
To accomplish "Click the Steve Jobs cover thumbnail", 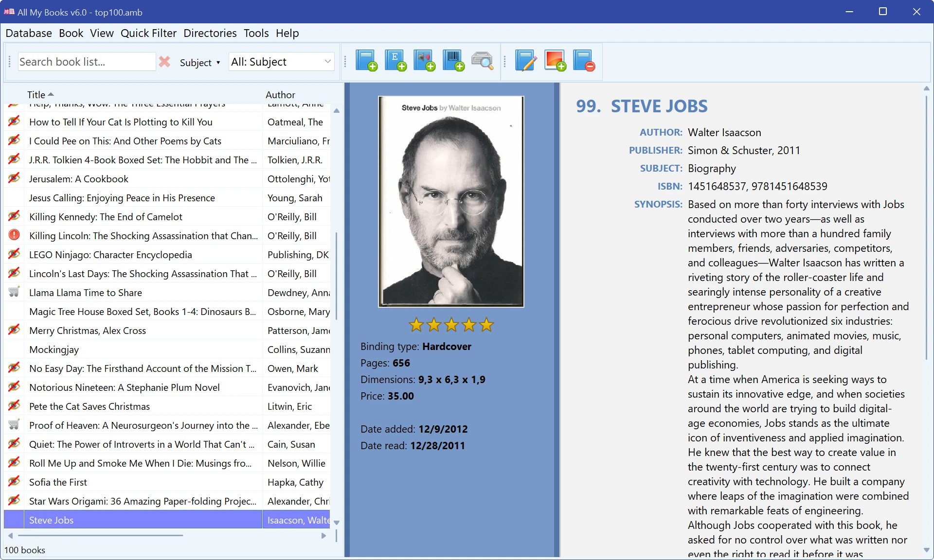I will 451,202.
